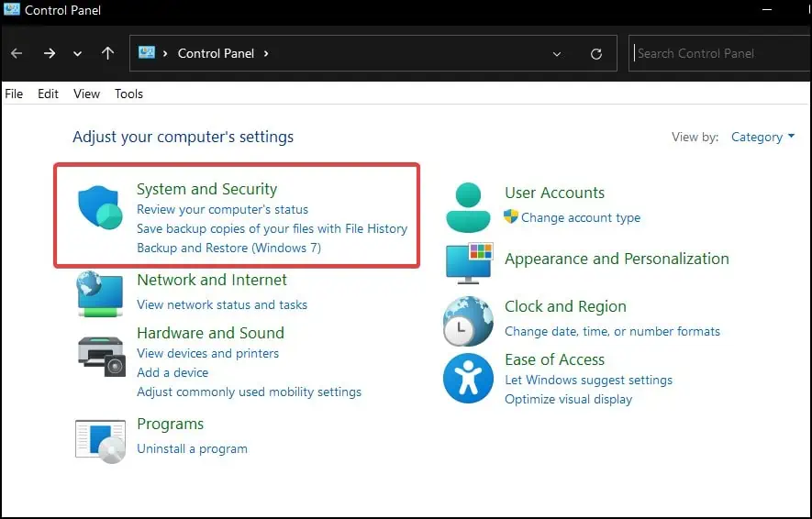The image size is (812, 519).
Task: Open View network status and tasks
Action: tap(222, 304)
